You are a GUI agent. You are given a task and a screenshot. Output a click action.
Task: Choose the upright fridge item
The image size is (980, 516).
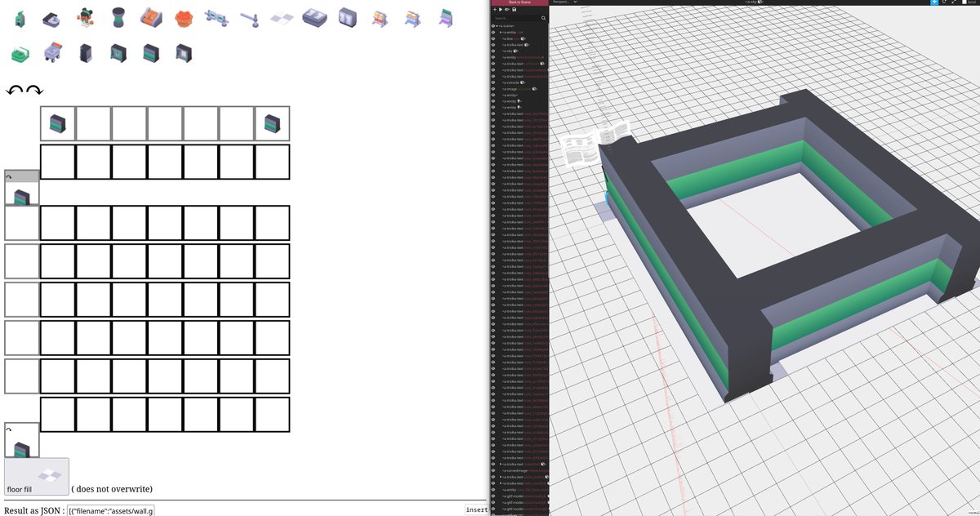348,16
